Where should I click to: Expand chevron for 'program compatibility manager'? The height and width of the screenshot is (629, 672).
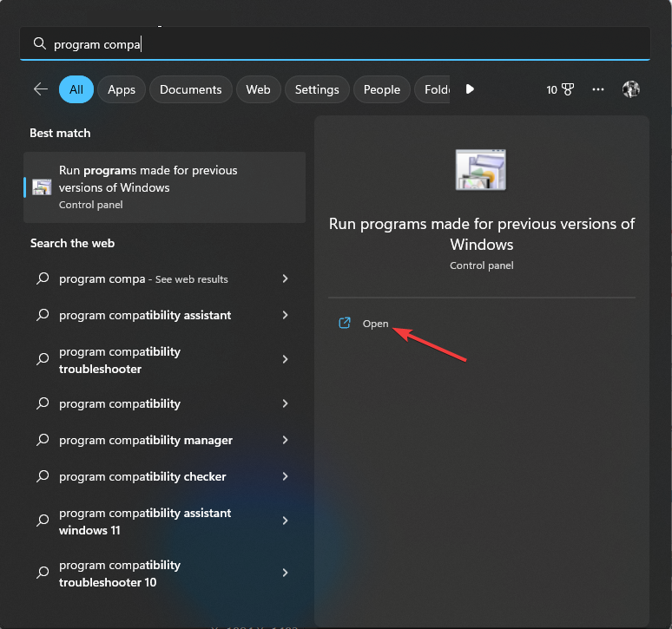click(x=285, y=440)
